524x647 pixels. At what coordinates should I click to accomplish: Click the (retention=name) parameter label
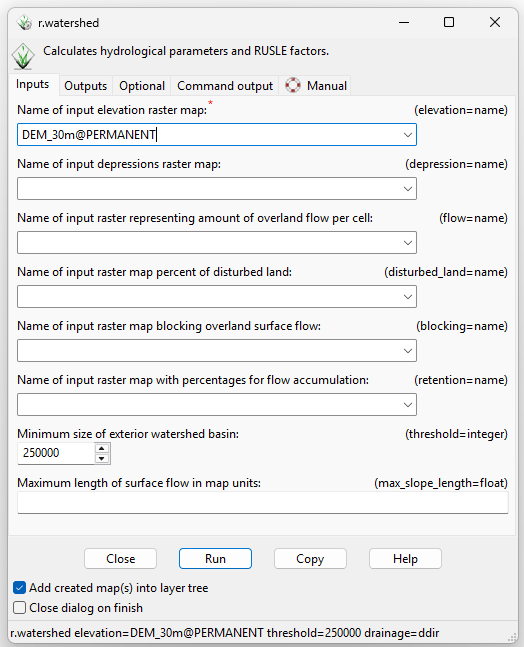(x=461, y=380)
